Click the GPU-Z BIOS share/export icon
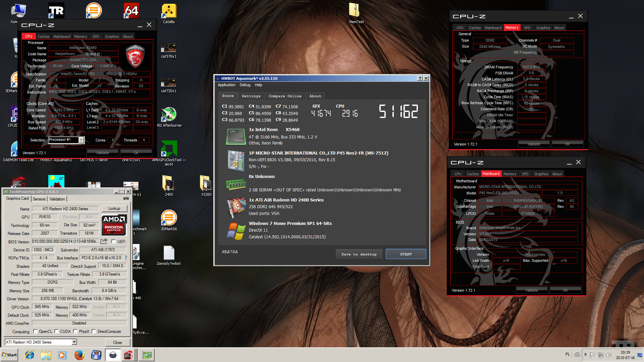Image resolution: width=644 pixels, height=362 pixels. pyautogui.click(x=104, y=241)
